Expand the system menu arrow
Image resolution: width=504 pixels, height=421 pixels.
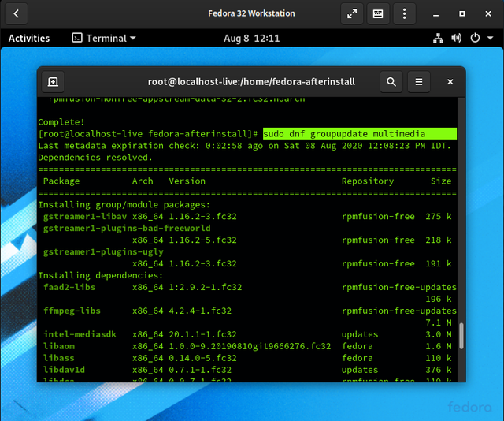490,39
